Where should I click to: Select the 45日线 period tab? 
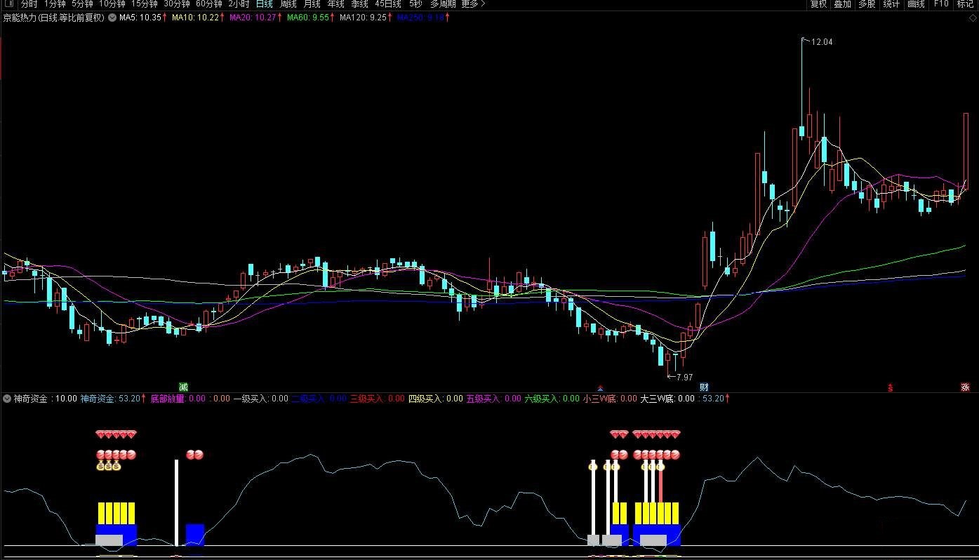[x=388, y=4]
